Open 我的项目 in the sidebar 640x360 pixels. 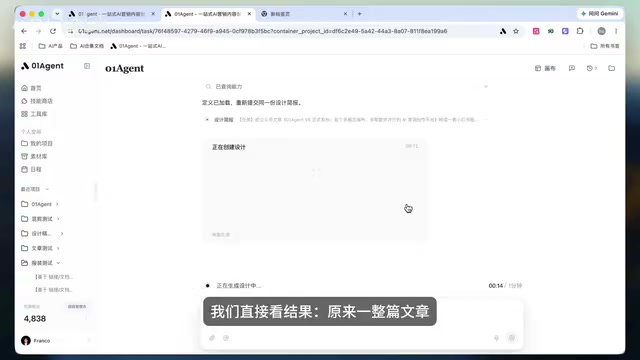click(37, 143)
